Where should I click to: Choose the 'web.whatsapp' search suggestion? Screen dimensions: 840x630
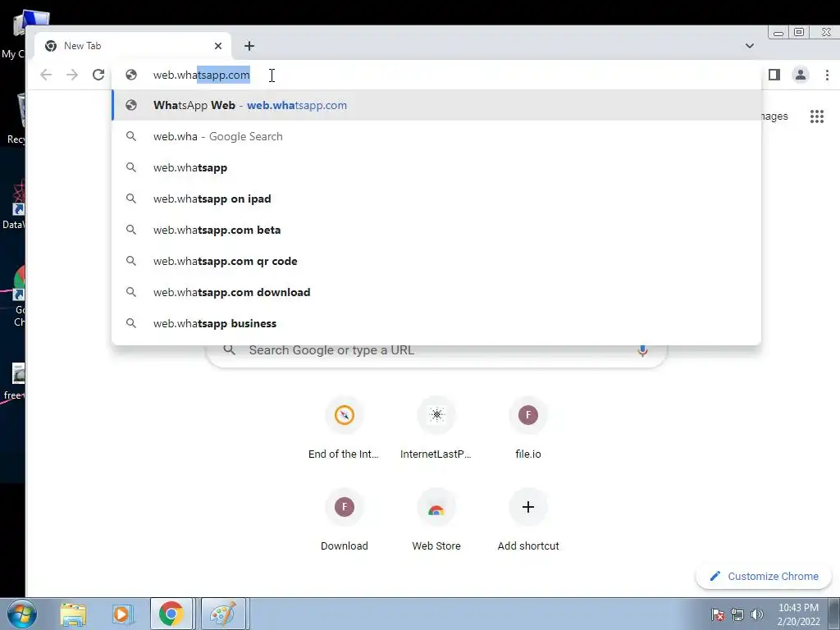pos(436,167)
